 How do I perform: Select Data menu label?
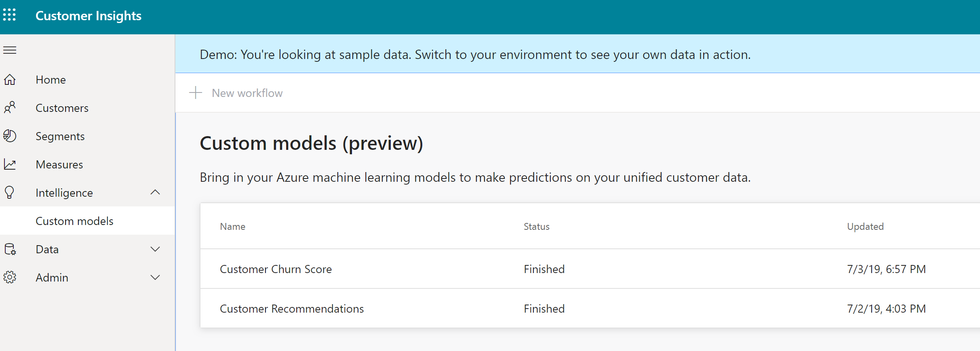click(47, 249)
